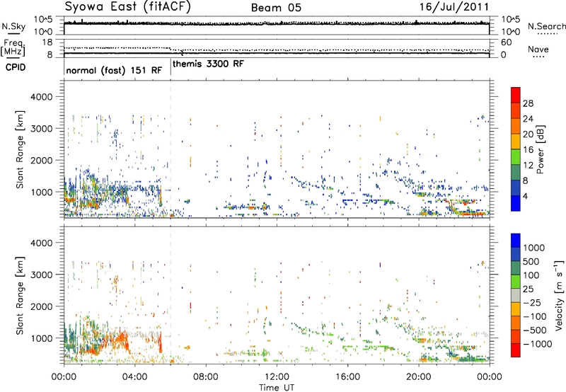566x392 pixels.
Task: Click the date '16/Jul/2011'
Action: pos(454,7)
